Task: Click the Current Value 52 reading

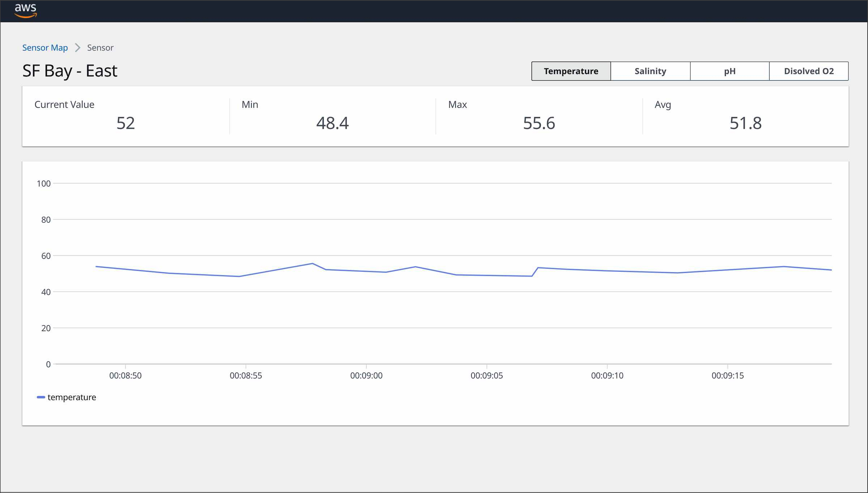Action: coord(125,123)
